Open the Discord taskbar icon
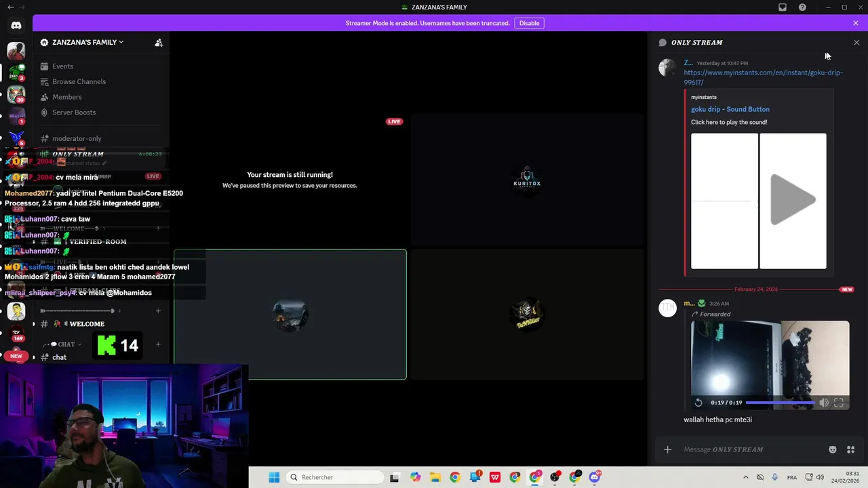This screenshot has height=488, width=868. tap(595, 477)
